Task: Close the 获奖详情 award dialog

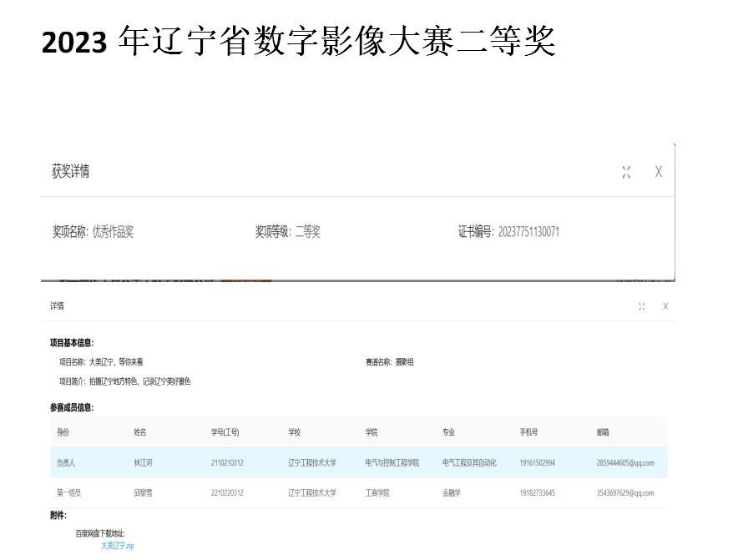Action: point(658,172)
